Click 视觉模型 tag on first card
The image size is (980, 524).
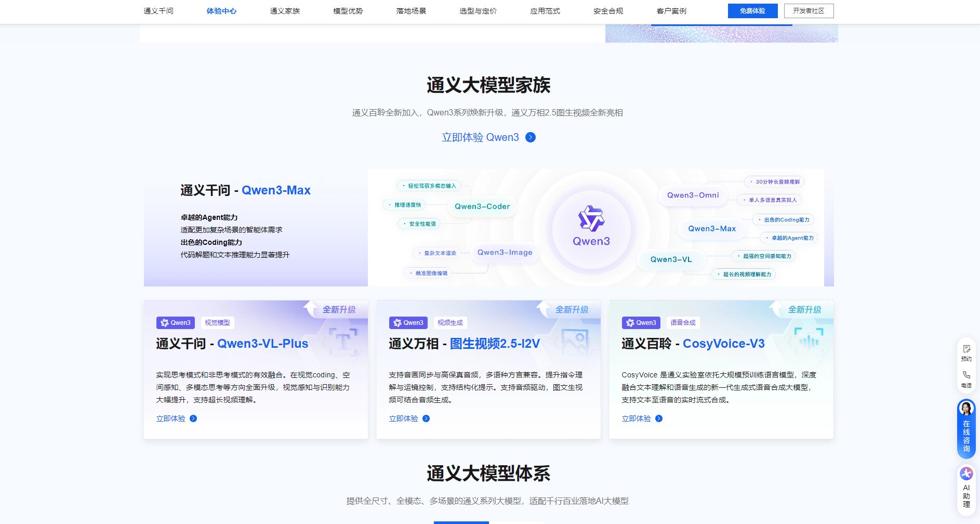(x=217, y=323)
